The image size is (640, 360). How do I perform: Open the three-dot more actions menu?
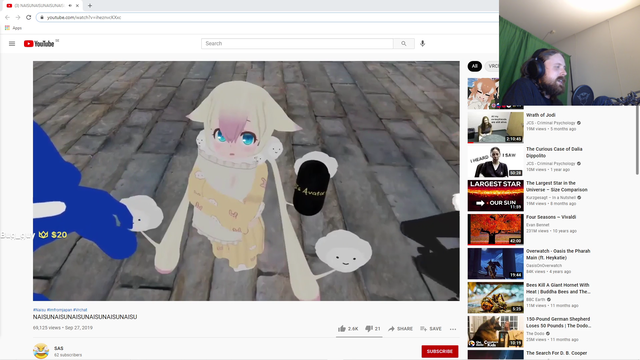pos(453,329)
